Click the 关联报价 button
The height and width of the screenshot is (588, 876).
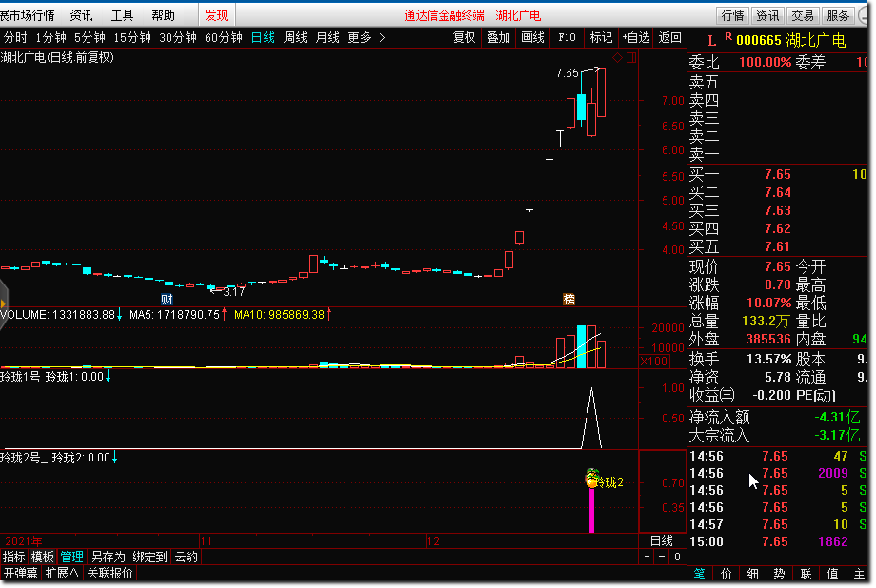110,573
